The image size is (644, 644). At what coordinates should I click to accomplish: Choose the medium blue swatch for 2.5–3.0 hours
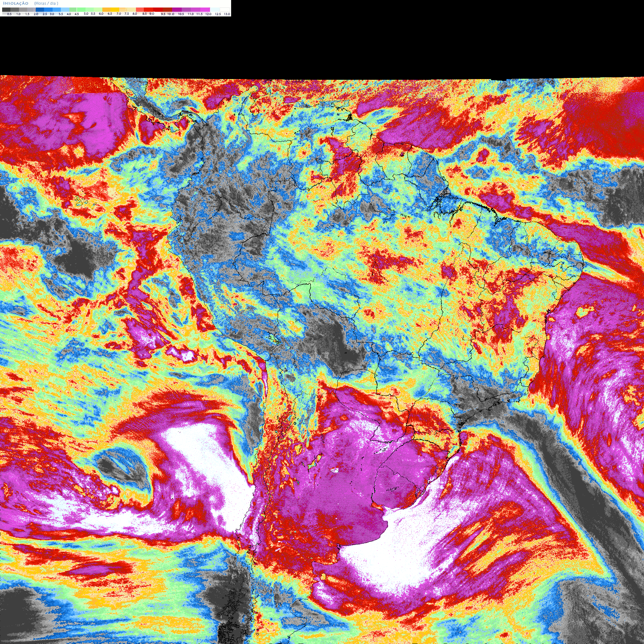[48, 10]
